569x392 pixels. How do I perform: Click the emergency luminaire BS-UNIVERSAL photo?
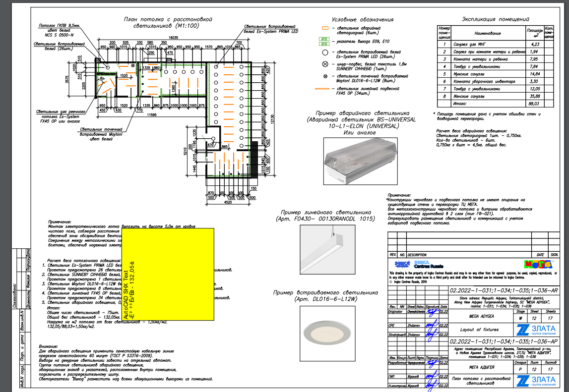point(360,162)
